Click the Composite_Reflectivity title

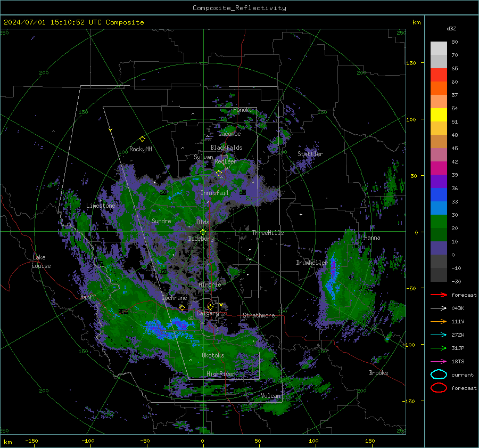coord(239,8)
